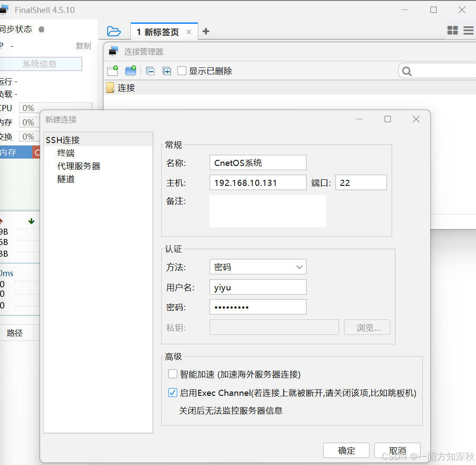The height and width of the screenshot is (465, 476).
Task: Click the 内存 0% usage bar
Action: point(29,122)
